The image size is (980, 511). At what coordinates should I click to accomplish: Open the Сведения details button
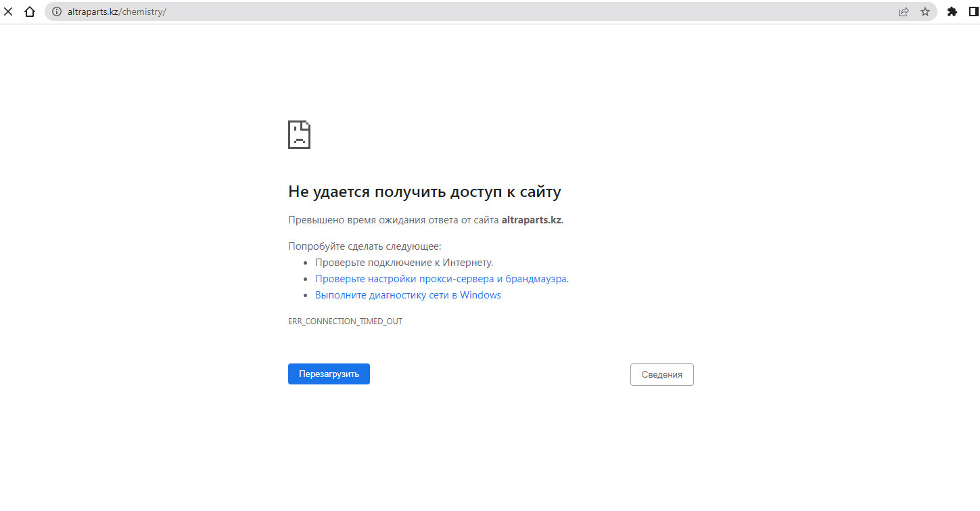pos(661,375)
